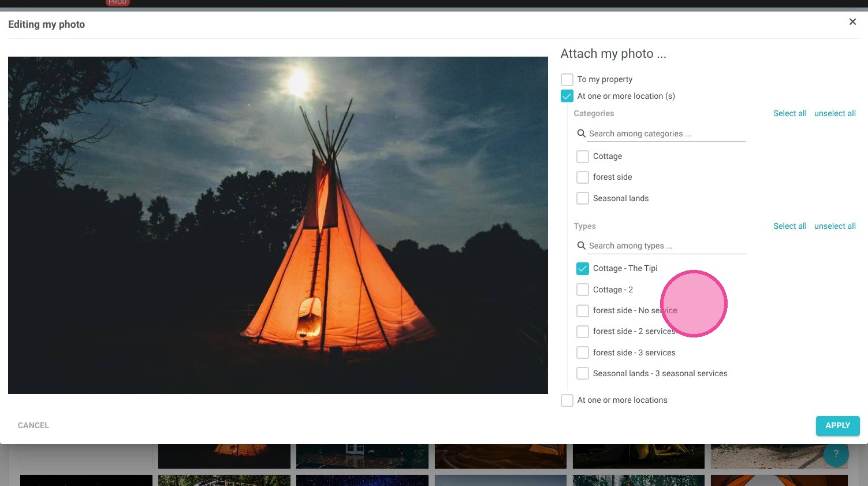Unselect all types link

pyautogui.click(x=835, y=226)
